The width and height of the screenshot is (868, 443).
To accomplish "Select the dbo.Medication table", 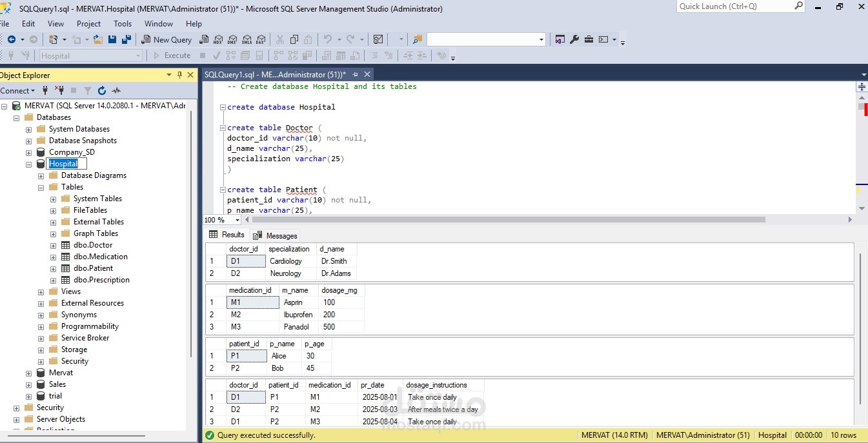I will point(100,257).
